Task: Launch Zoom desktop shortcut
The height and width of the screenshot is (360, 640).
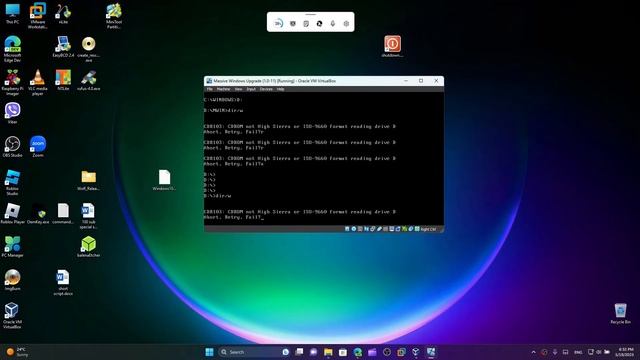Action: (x=38, y=147)
